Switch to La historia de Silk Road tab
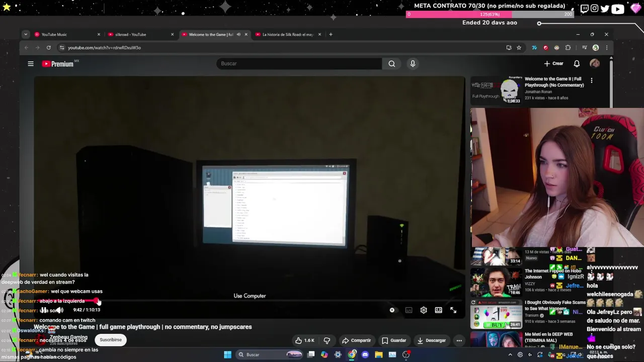The width and height of the screenshot is (644, 362). pyautogui.click(x=287, y=35)
